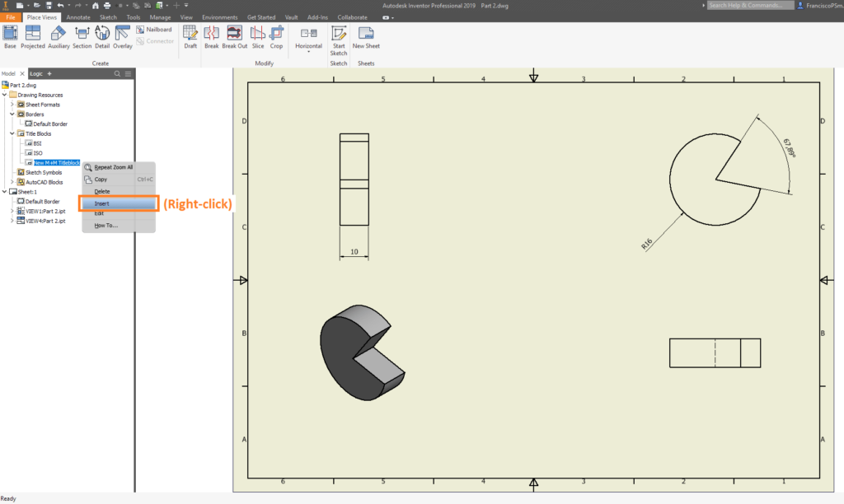Screen dimensions: 844x504
Task: Choose Edit from the context menu
Action: click(119, 213)
